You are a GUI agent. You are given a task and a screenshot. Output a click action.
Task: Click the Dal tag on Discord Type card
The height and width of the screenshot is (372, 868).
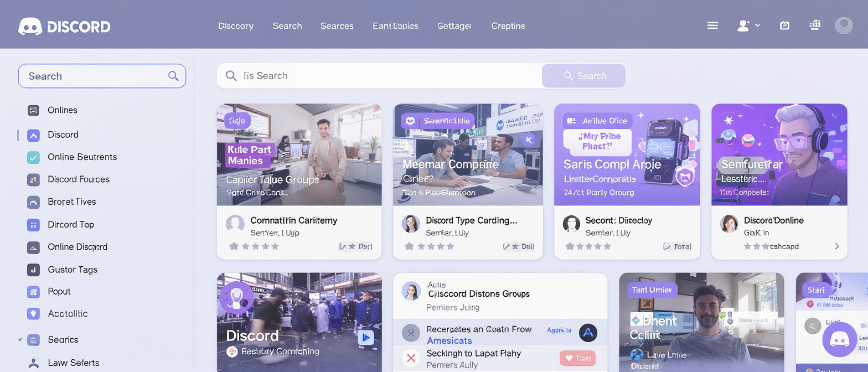pyautogui.click(x=519, y=246)
